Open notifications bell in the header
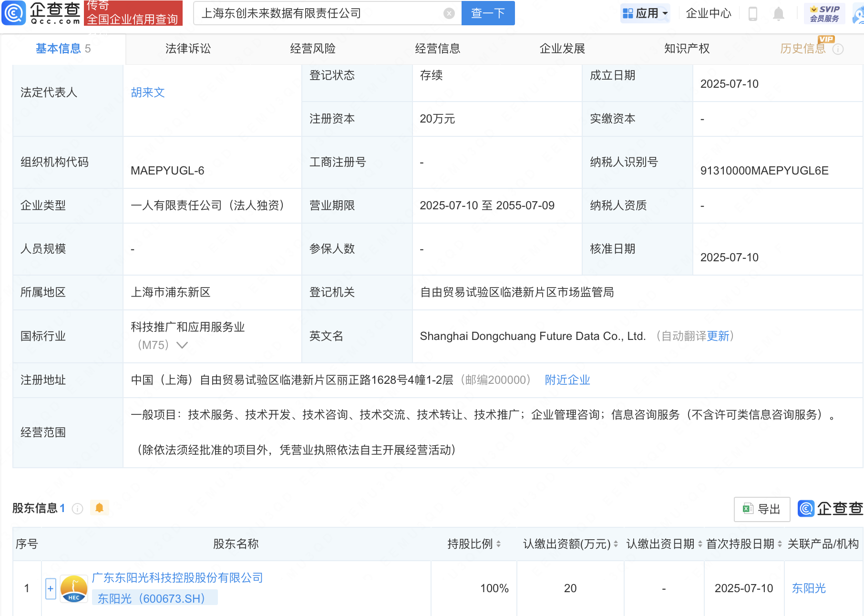The image size is (864, 616). click(x=778, y=13)
